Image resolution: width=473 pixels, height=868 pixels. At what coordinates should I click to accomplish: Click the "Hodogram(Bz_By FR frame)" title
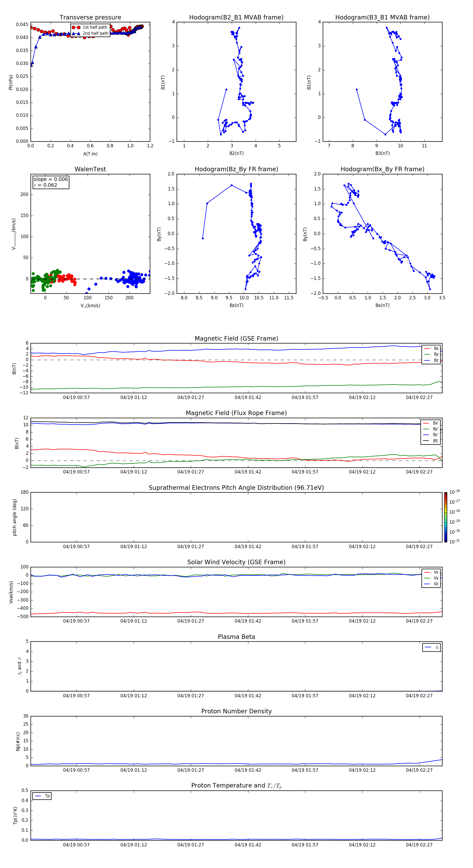click(x=236, y=169)
